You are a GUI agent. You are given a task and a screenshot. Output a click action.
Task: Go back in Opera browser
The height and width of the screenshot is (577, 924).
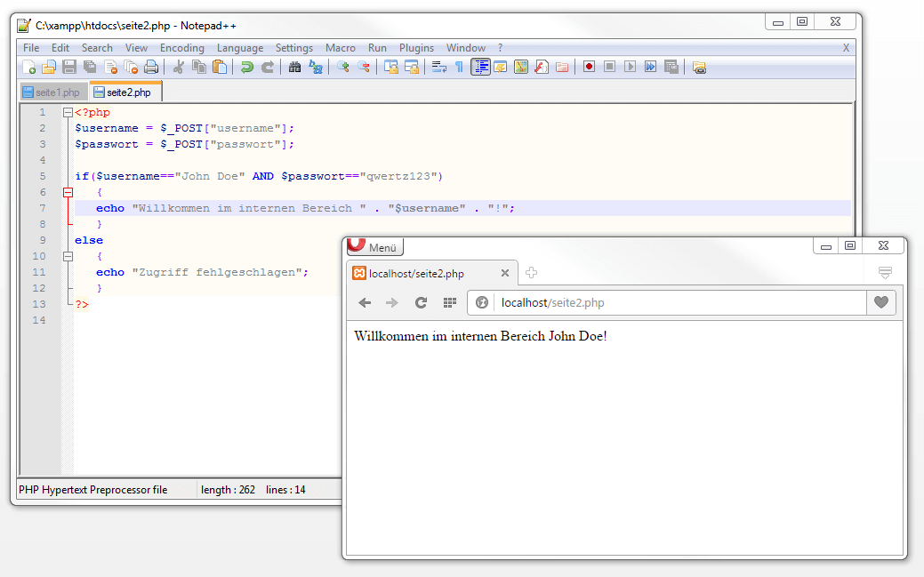[x=365, y=302]
